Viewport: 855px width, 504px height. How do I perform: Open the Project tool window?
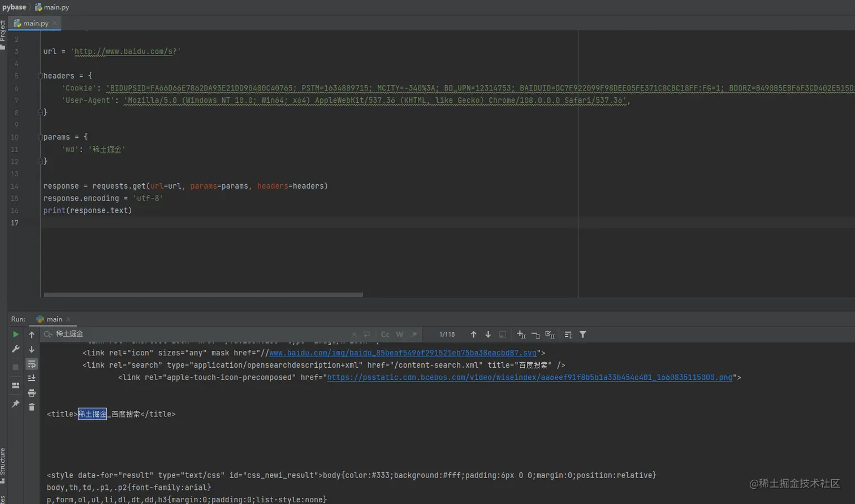pyautogui.click(x=3, y=34)
